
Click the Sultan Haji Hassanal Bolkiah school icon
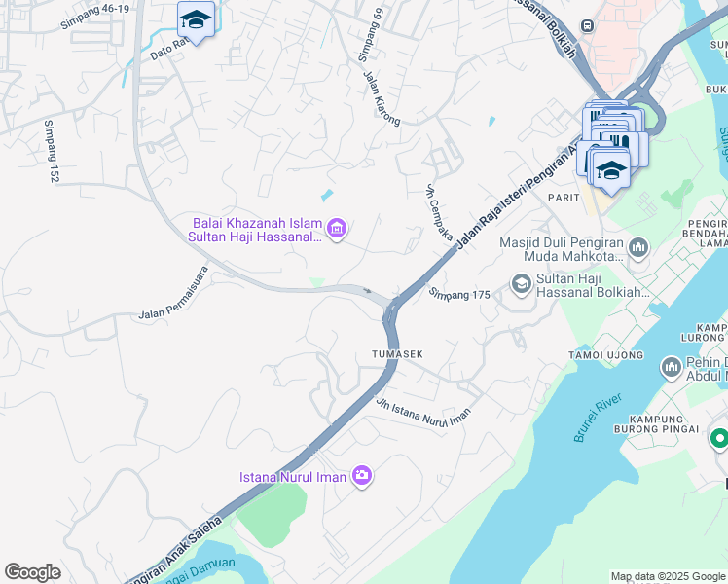521,283
